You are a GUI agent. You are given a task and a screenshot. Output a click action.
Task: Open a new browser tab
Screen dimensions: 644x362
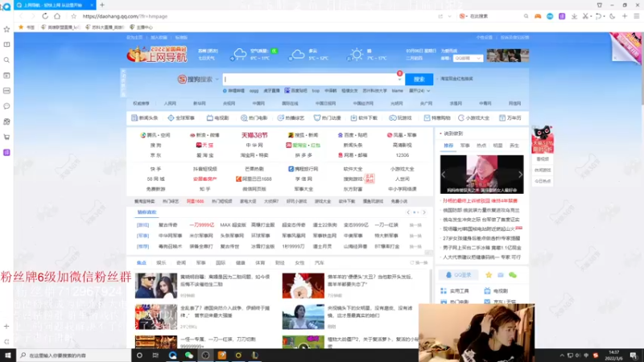pos(102,5)
